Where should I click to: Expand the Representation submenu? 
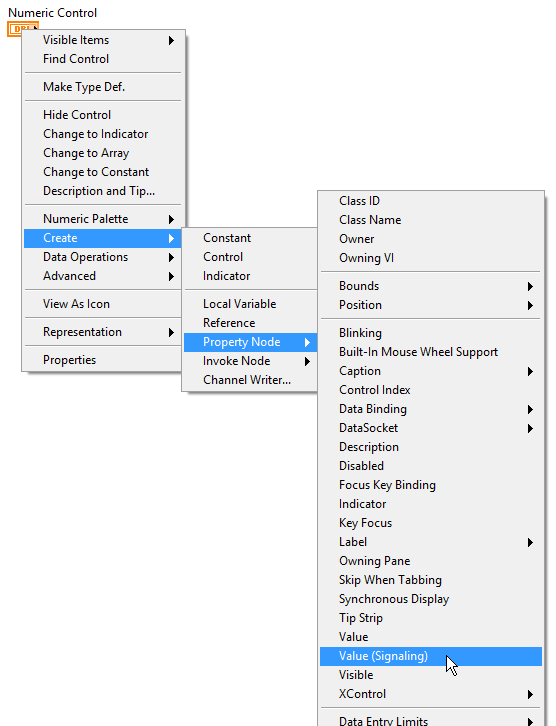tap(103, 332)
